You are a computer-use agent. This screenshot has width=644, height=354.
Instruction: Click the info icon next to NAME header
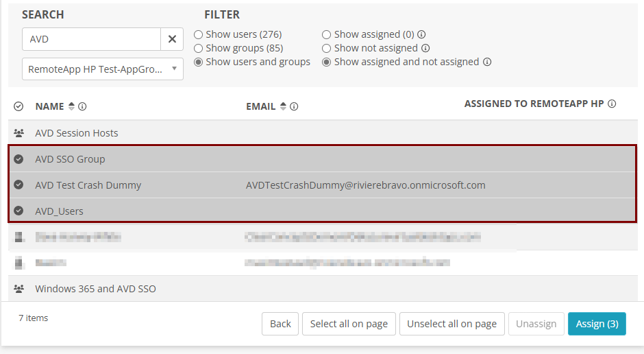pos(82,106)
